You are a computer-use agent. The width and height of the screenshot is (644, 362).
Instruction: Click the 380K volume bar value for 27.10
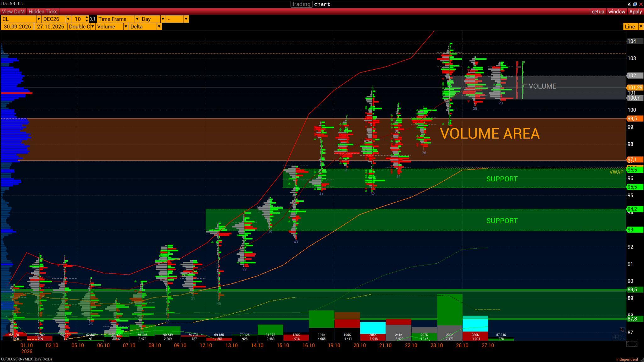475,335
